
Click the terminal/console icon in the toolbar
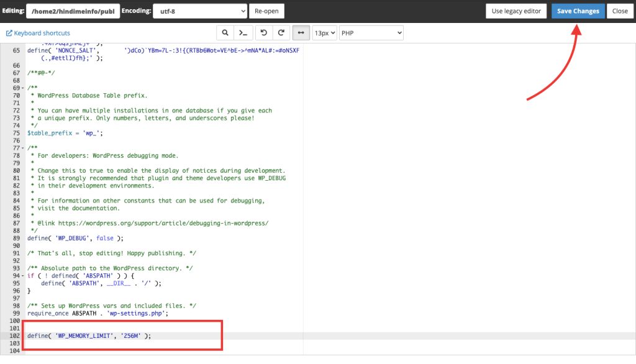(243, 32)
